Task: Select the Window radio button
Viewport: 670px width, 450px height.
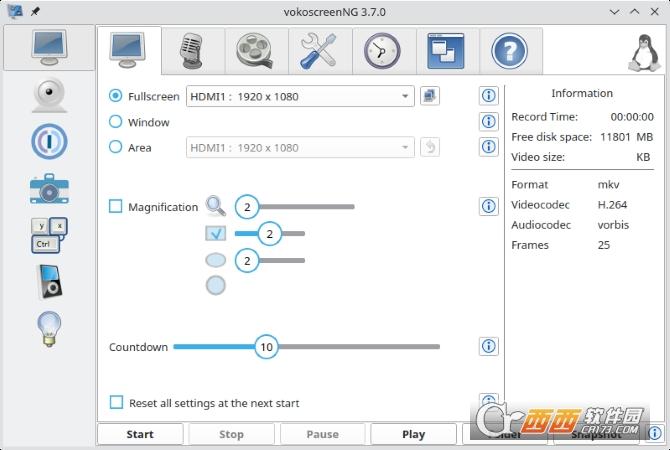Action: 116,122
